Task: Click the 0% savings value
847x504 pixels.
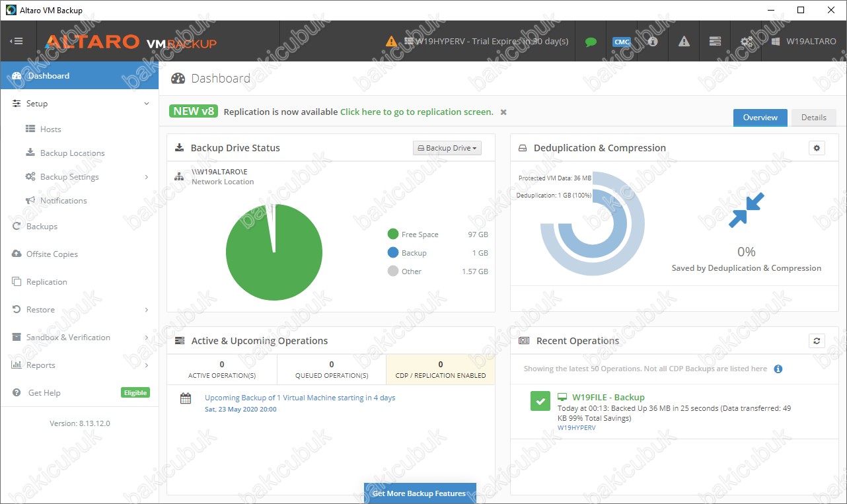Action: [747, 252]
